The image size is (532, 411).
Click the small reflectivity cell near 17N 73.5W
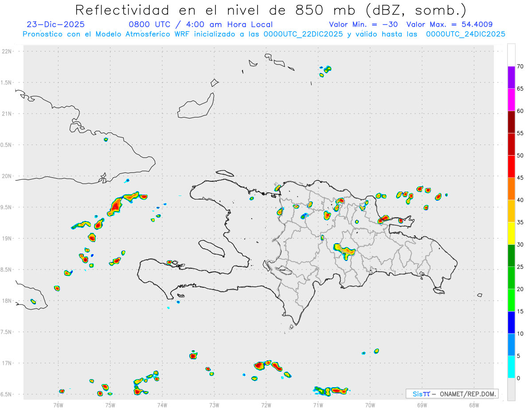[x=193, y=355]
